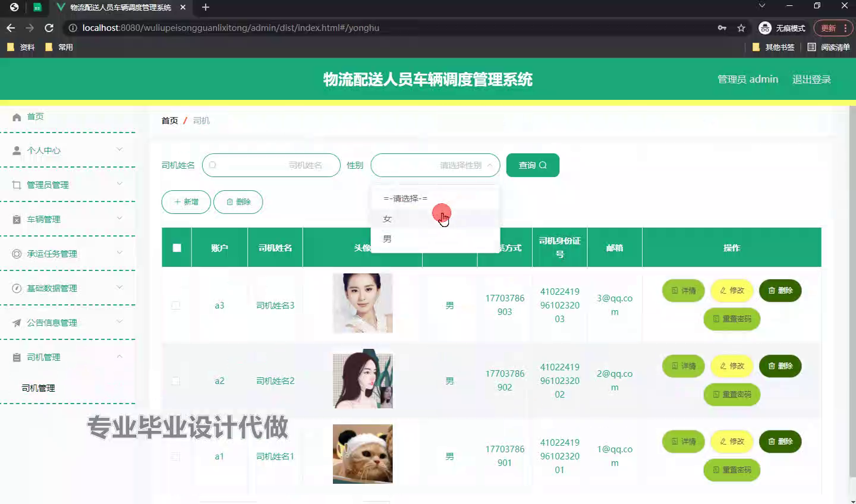Expand the 承运任务管理 menu

68,254
